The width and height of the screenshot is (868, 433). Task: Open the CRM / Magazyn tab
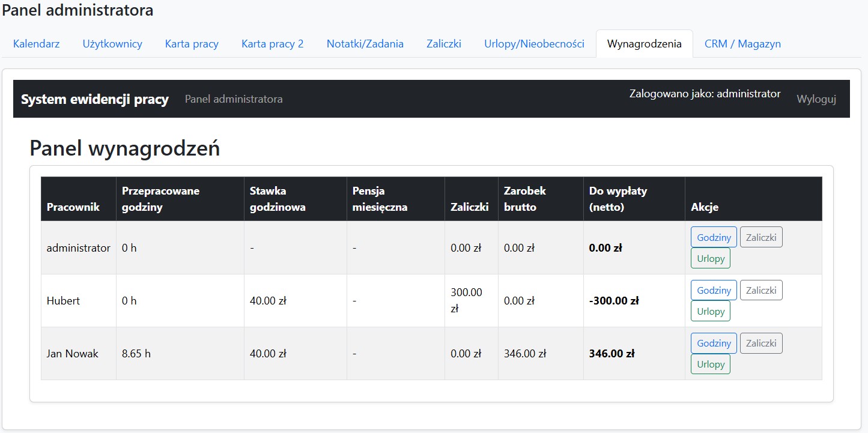click(742, 44)
